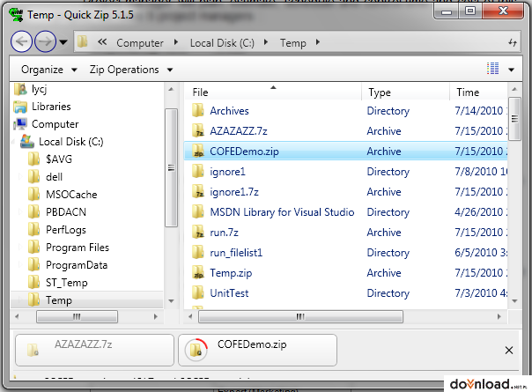Click the view mode icon
Image resolution: width=532 pixels, height=392 pixels.
pyautogui.click(x=492, y=68)
